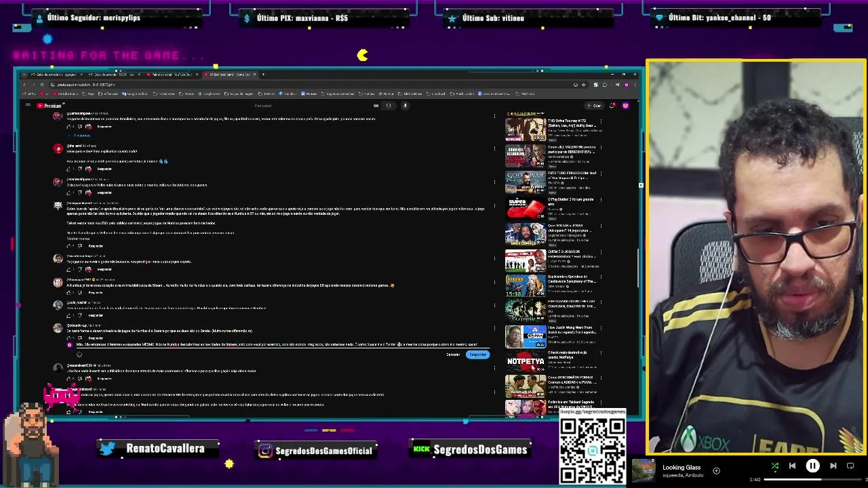The height and width of the screenshot is (488, 868).
Task: Open three-dot menu of the long comment
Action: click(494, 205)
